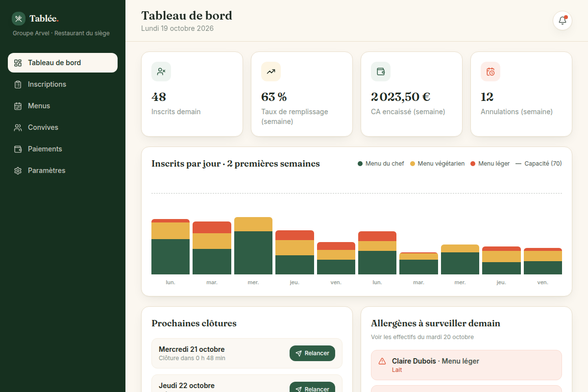Select the Menu du chef legend dot
The height and width of the screenshot is (392, 588).
click(360, 164)
